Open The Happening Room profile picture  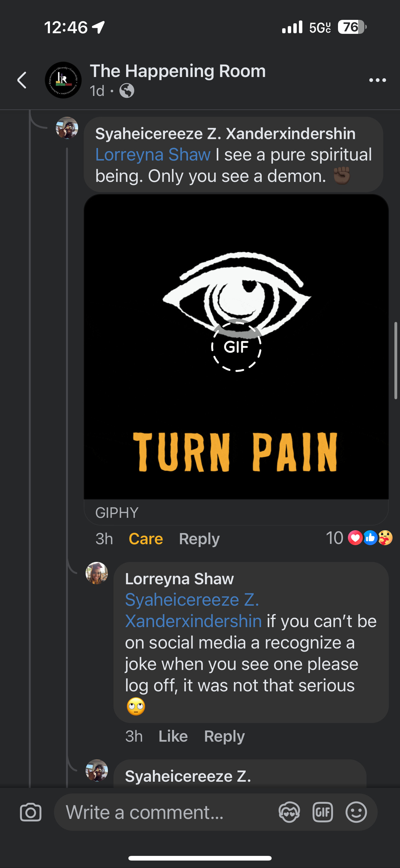(63, 80)
